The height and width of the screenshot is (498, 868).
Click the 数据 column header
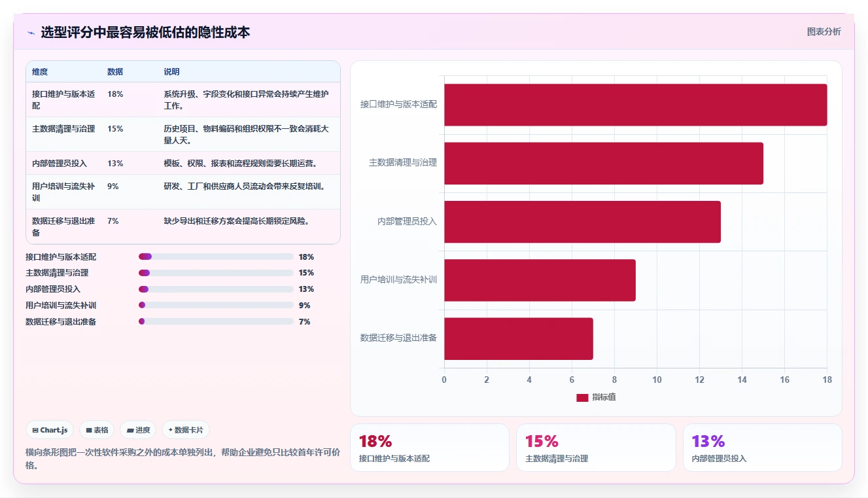click(x=115, y=72)
